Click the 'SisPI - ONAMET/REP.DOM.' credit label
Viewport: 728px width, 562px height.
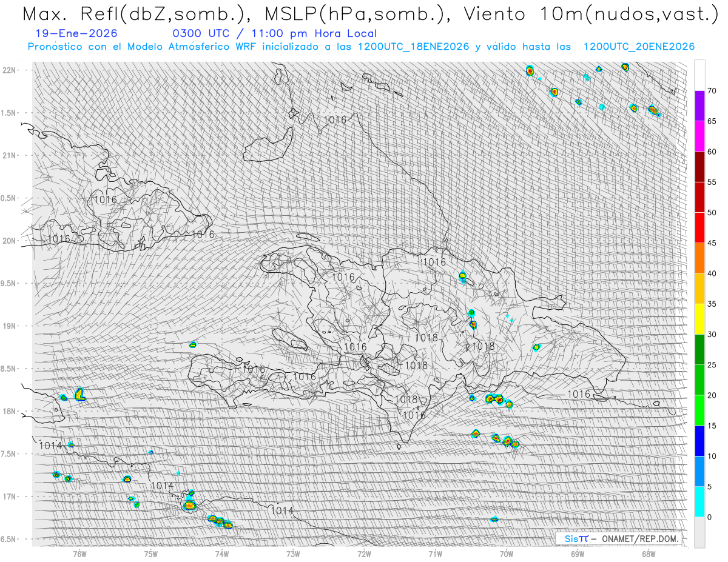click(x=621, y=538)
